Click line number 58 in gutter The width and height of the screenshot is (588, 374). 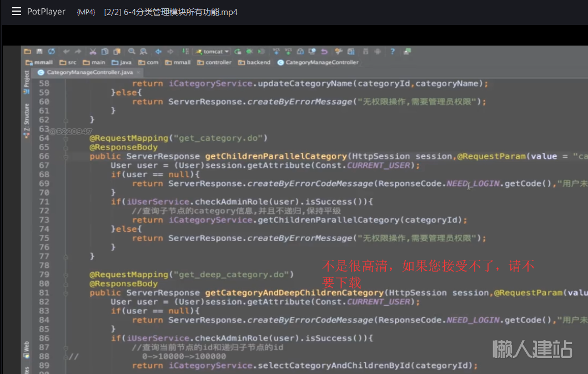point(44,83)
